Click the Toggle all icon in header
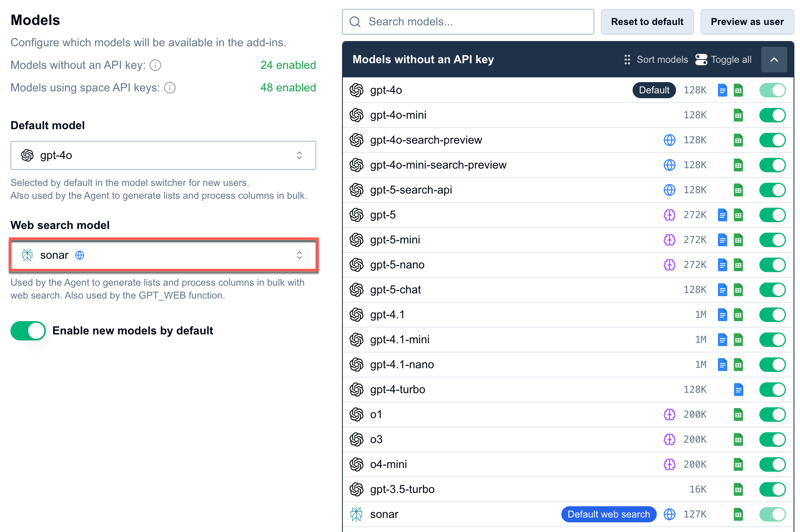This screenshot has width=800, height=532. pos(701,59)
